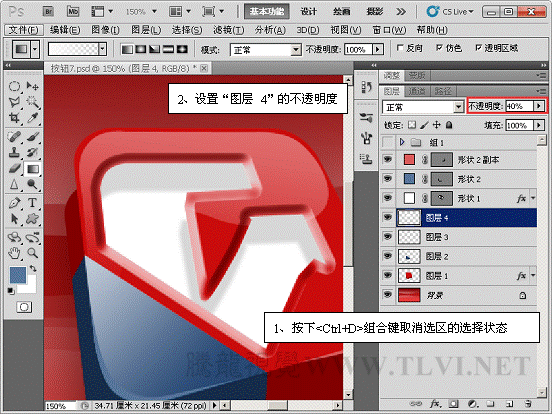552x414 pixels.
Task: Expand the 组 1 group triangle
Action: [x=402, y=142]
